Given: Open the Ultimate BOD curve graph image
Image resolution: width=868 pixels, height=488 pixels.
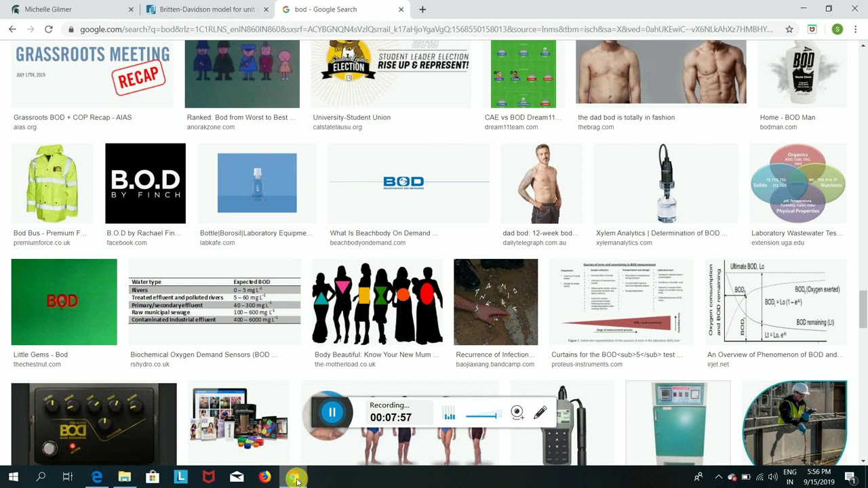Looking at the screenshot, I should coord(776,302).
